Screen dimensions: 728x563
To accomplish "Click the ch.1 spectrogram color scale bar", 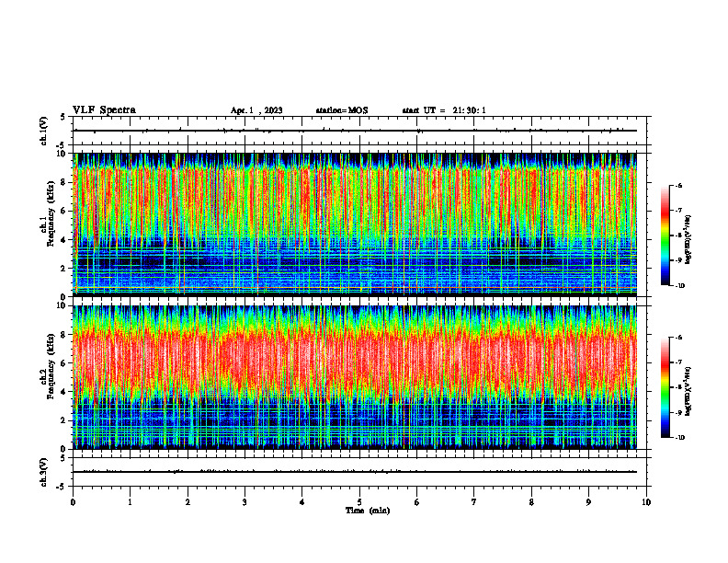I will [665, 236].
